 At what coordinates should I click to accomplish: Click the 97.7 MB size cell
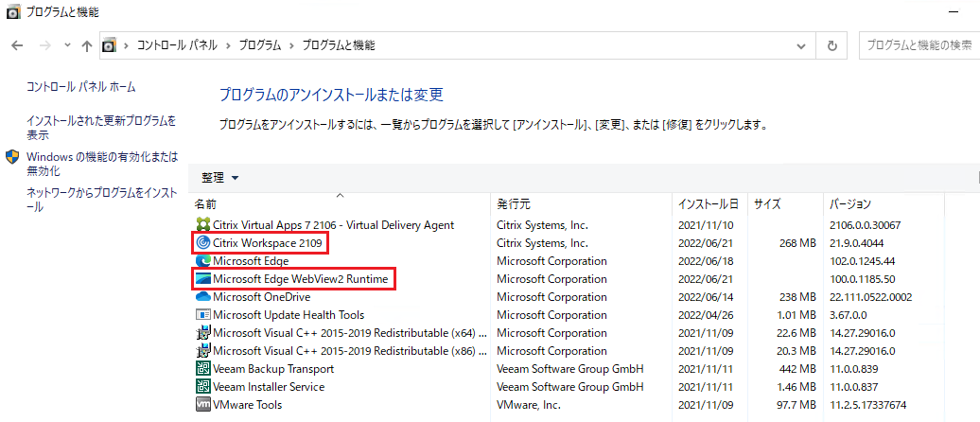[795, 404]
